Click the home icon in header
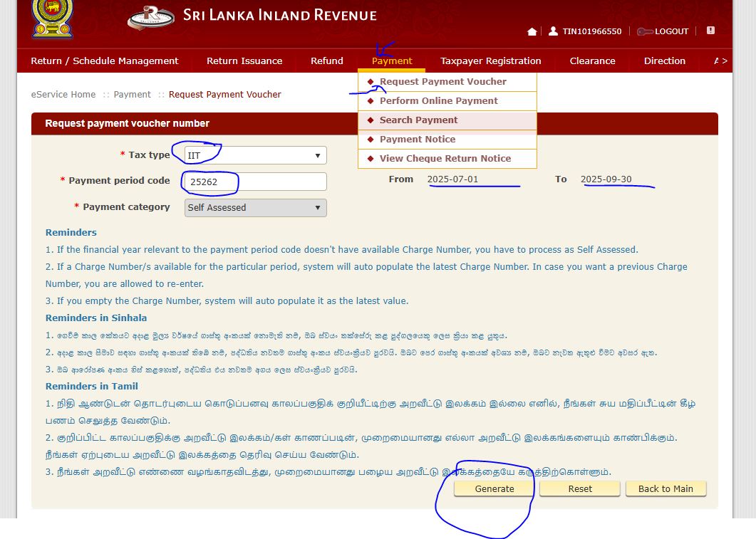This screenshot has width=756, height=539. pos(532,31)
